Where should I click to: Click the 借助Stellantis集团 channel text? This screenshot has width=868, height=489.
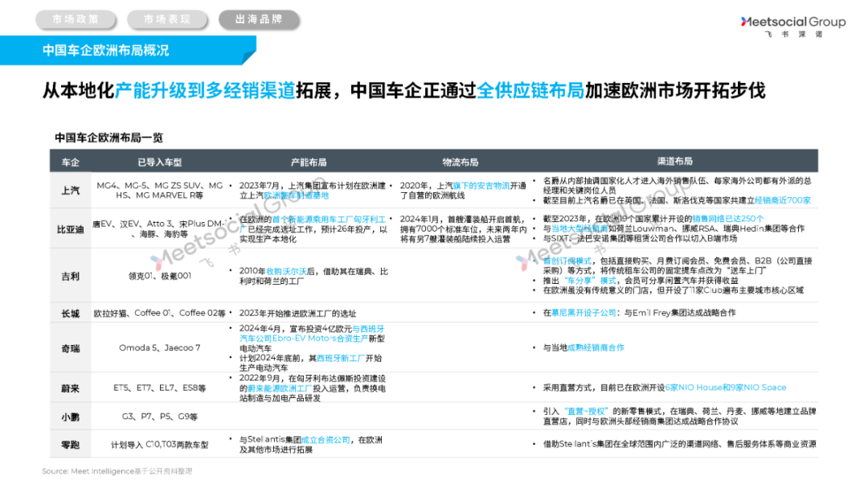[x=679, y=444]
